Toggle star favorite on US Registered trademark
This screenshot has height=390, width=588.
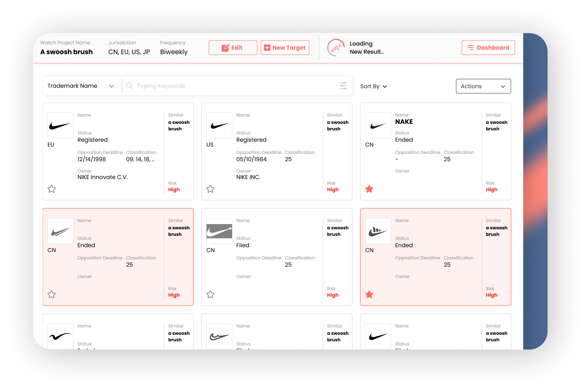coord(210,189)
